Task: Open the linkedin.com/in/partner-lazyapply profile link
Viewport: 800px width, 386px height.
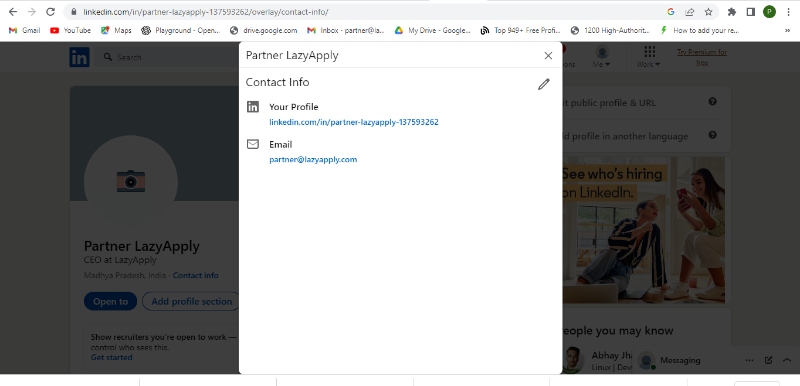Action: (x=354, y=122)
